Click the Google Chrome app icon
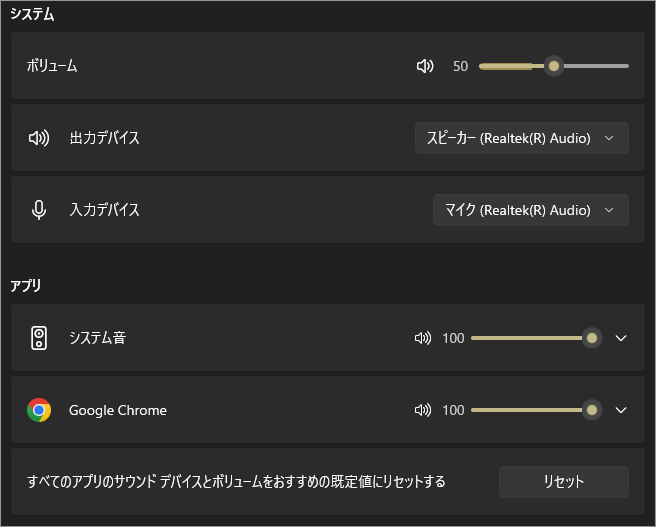This screenshot has height=527, width=656. pos(39,410)
